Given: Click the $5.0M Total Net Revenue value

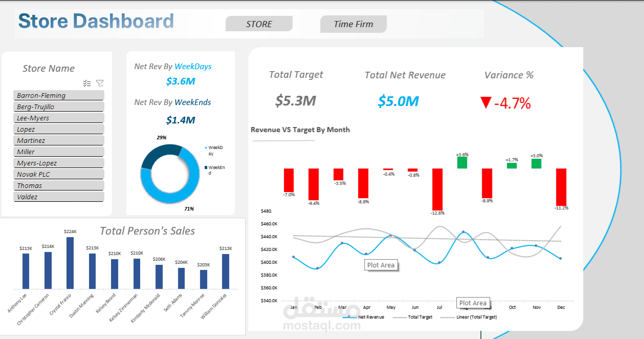Looking at the screenshot, I should coord(398,101).
